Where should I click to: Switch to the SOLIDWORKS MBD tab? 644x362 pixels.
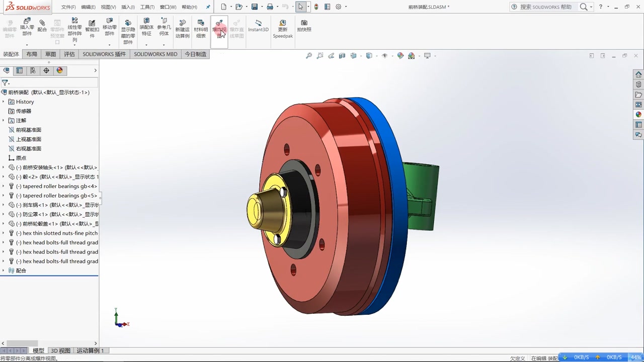pyautogui.click(x=155, y=54)
